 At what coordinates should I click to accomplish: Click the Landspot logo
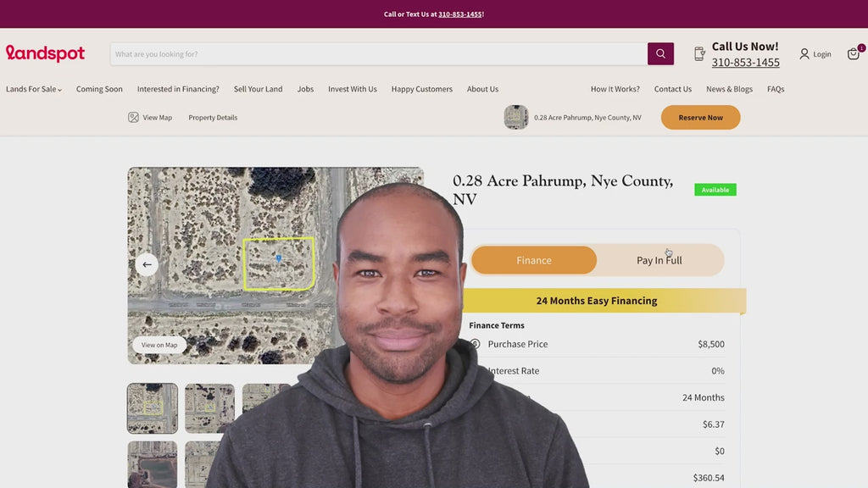[x=46, y=53]
